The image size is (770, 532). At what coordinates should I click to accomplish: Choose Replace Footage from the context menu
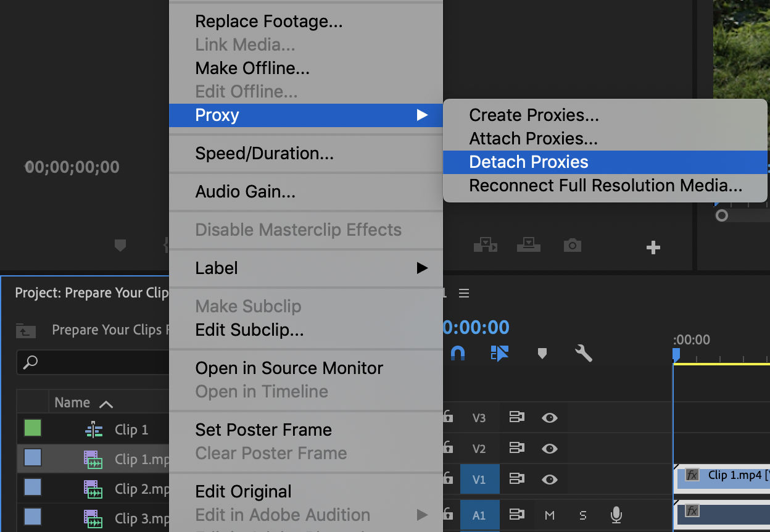click(268, 21)
